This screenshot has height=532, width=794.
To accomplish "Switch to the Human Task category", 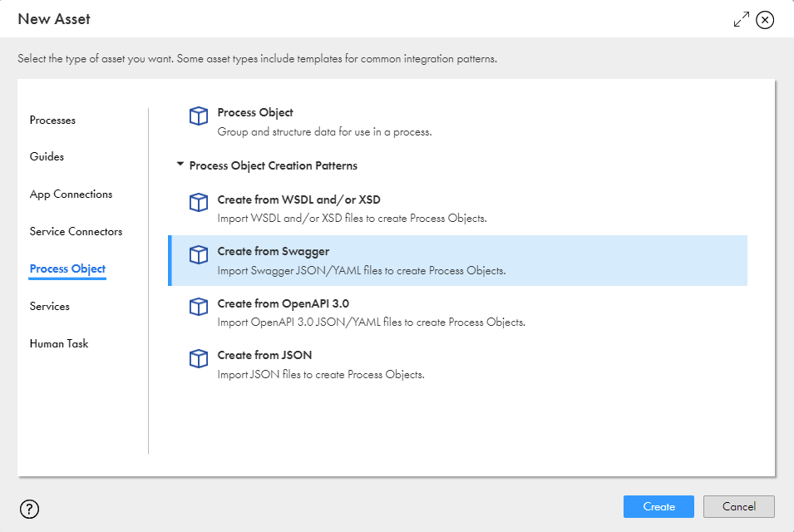I will pos(59,343).
